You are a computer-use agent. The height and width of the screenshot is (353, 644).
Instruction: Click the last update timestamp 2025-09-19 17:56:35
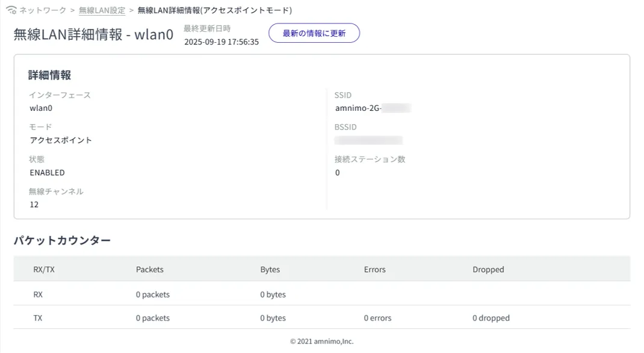(221, 42)
